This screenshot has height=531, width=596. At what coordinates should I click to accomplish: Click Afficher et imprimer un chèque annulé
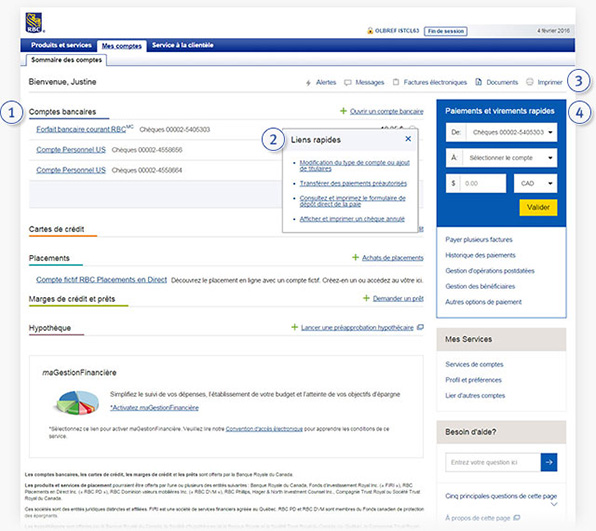(352, 219)
